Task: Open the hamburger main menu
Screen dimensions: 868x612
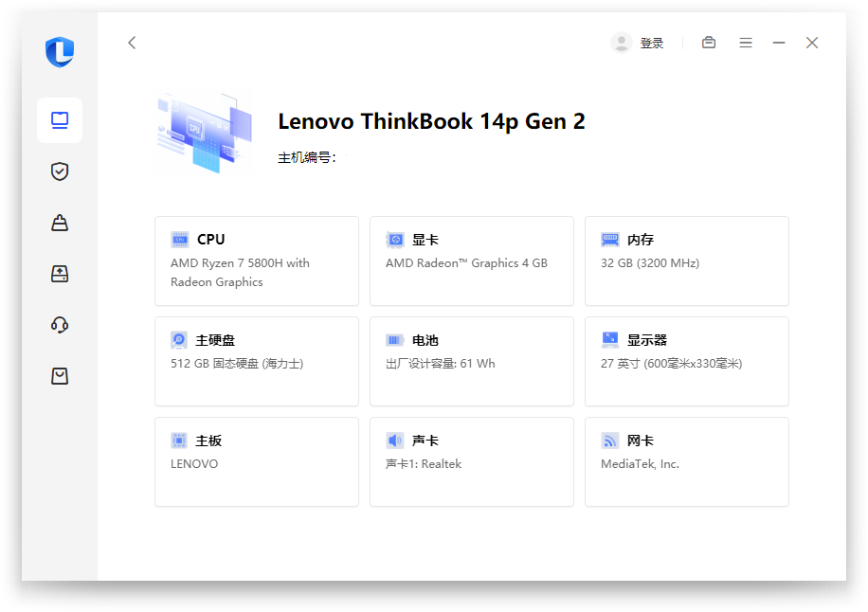Action: [x=746, y=43]
